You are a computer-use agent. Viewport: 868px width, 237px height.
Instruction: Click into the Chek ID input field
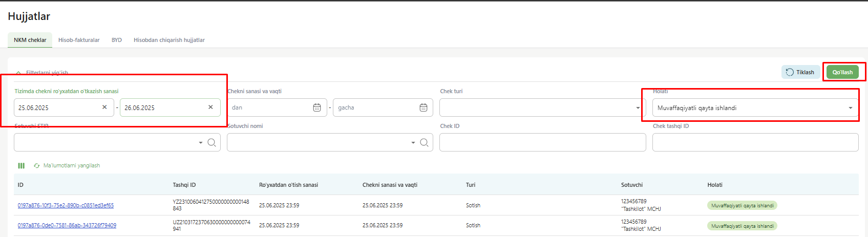point(542,142)
